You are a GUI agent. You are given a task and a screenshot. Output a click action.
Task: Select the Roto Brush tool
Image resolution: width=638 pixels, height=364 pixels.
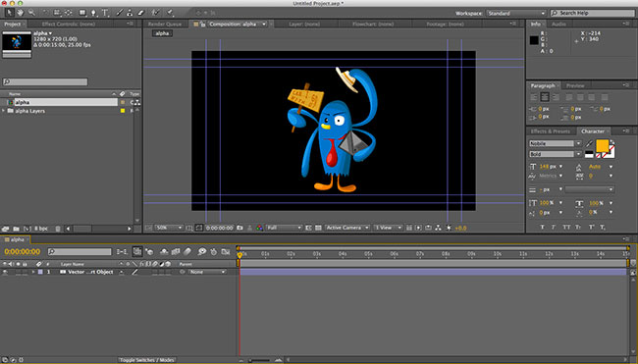[x=155, y=13]
